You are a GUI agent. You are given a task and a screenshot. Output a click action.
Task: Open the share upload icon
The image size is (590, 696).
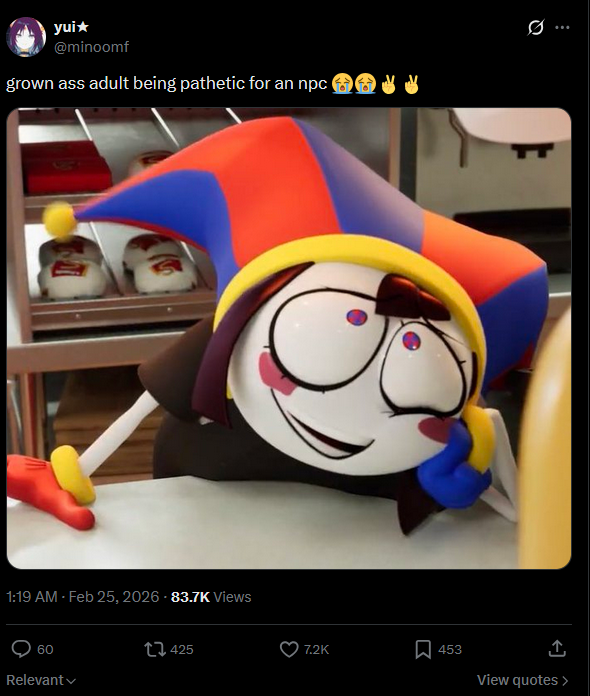(557, 649)
